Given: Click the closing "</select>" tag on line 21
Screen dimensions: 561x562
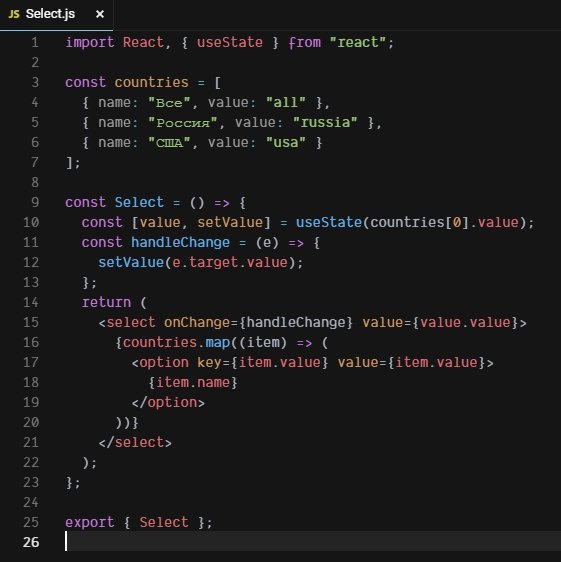Looking at the screenshot, I should [135, 443].
